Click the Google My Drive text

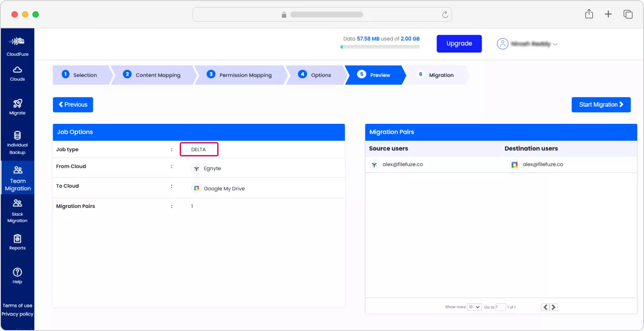coord(224,188)
